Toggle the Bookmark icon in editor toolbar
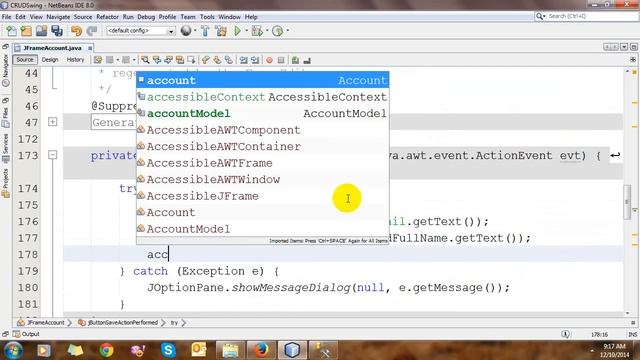The width and height of the screenshot is (640, 360). pyautogui.click(x=229, y=60)
